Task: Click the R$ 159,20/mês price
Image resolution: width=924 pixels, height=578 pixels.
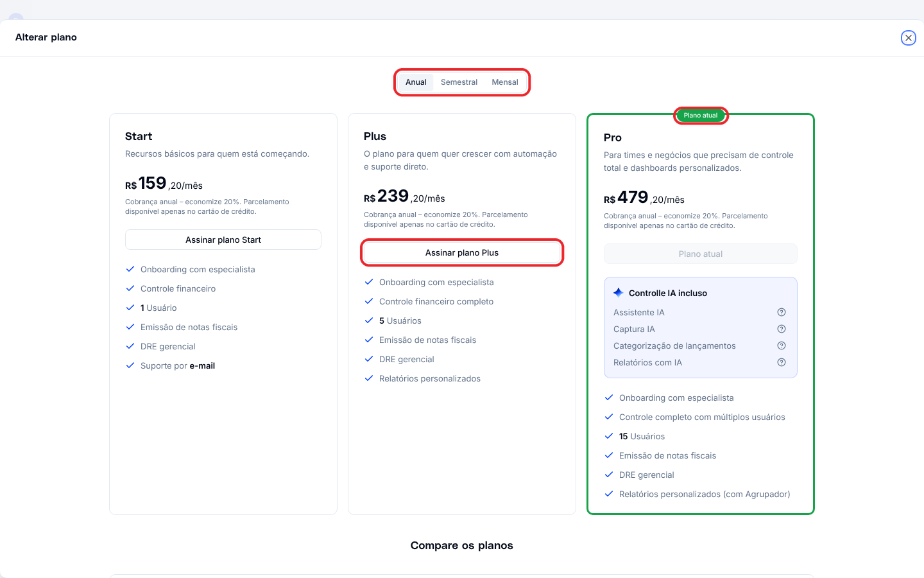Action: (x=164, y=184)
